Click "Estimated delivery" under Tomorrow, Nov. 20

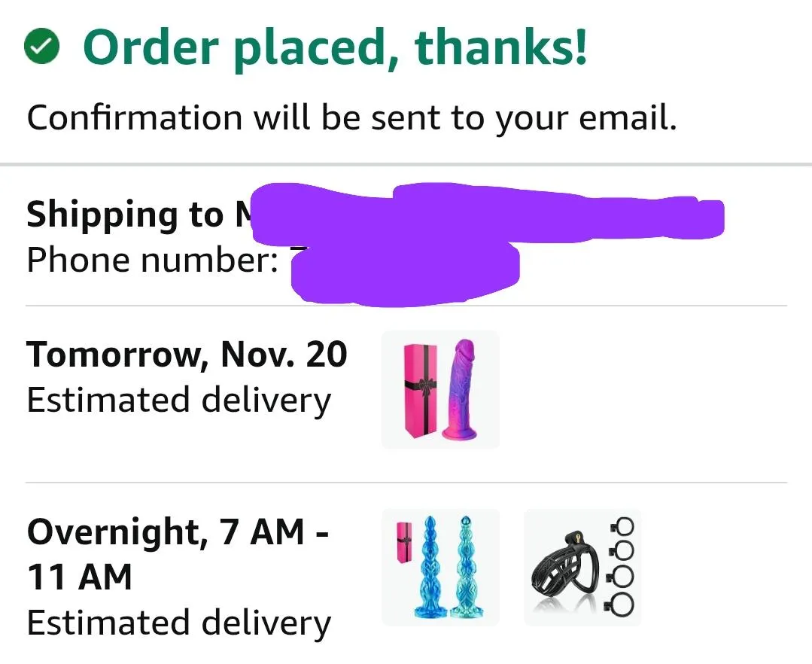pos(178,400)
